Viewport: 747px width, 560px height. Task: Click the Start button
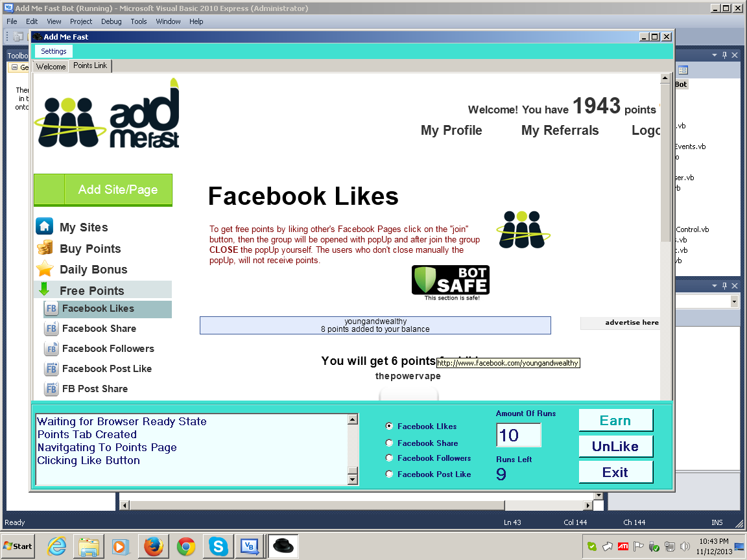18,546
